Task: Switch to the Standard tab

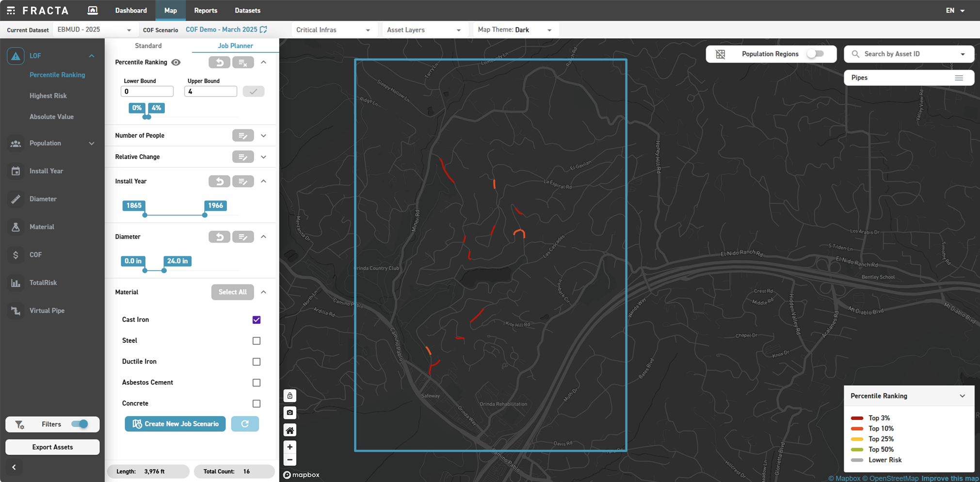Action: 148,46
